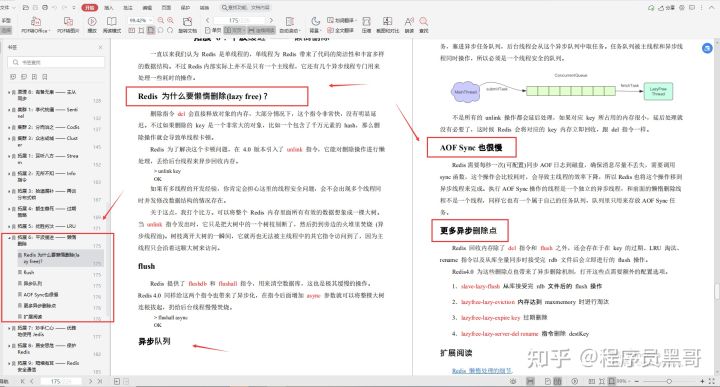
Task: Open the PDF转图片 conversion tool
Action: tap(68, 25)
